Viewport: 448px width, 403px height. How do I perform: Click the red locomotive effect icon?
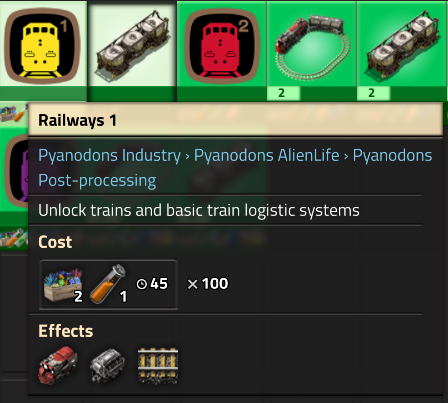(58, 365)
